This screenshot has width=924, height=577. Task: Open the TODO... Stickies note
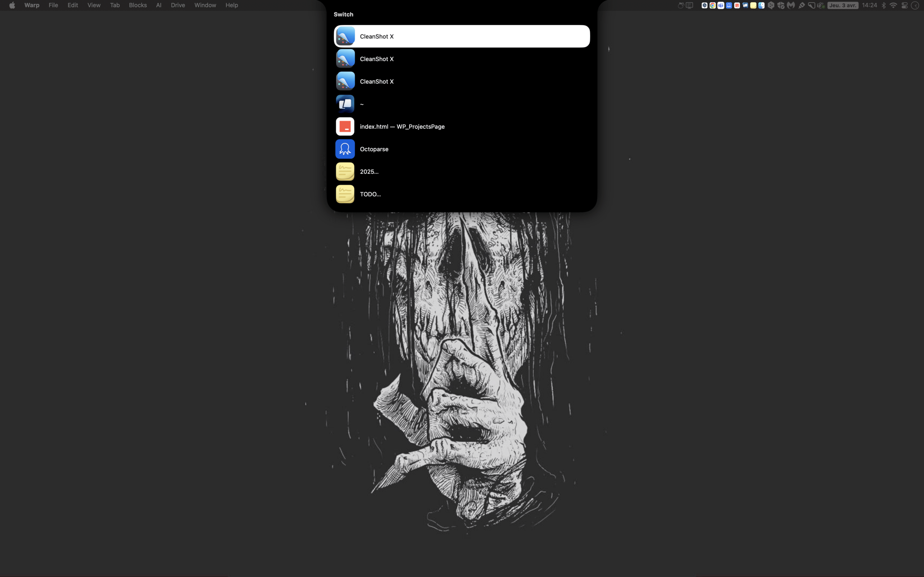pos(370,194)
